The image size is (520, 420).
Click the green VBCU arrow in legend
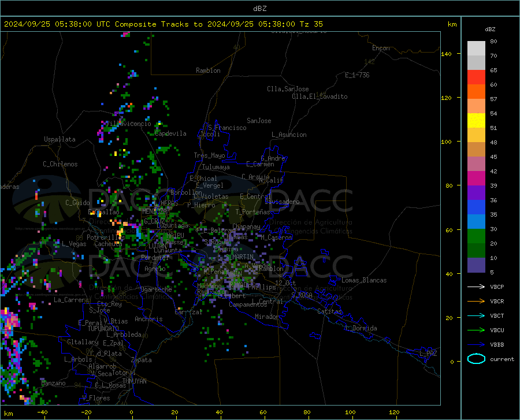476,330
